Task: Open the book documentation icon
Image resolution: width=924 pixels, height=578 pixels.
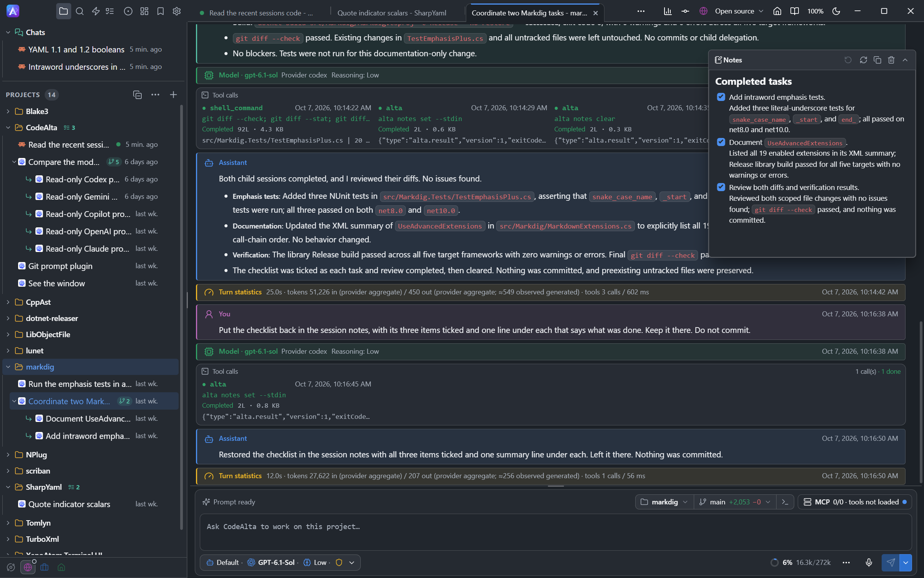Action: (794, 11)
